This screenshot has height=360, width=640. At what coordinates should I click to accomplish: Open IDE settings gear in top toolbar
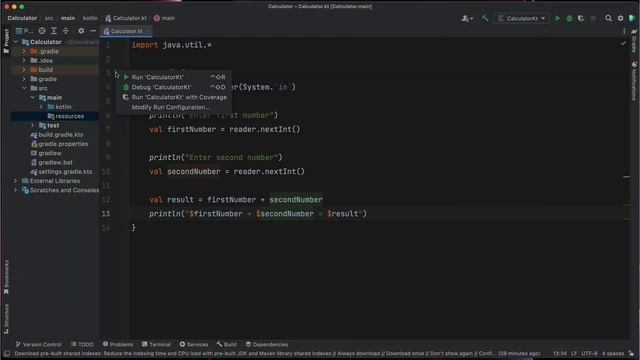620,18
